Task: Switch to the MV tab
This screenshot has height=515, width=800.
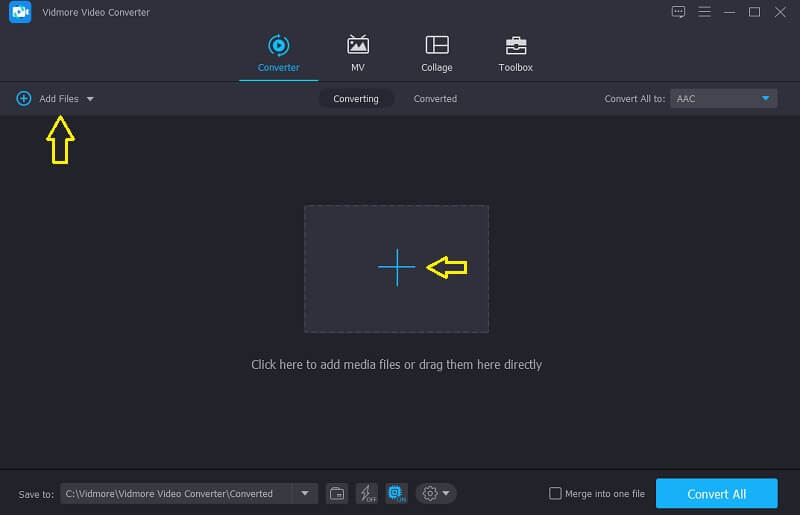Action: pyautogui.click(x=357, y=53)
